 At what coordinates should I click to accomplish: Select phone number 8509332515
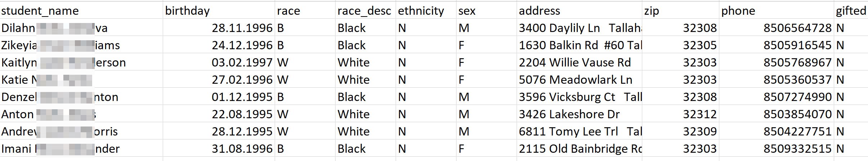click(x=797, y=149)
